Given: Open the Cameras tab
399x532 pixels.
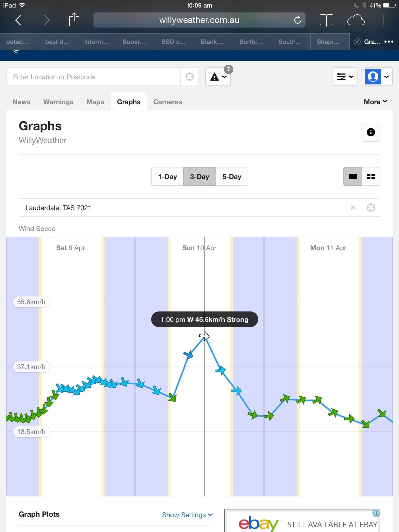Looking at the screenshot, I should [168, 102].
